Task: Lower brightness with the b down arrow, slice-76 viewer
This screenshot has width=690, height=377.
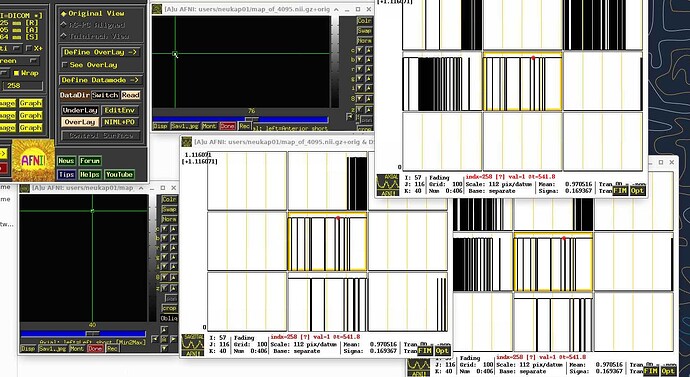Action: click(360, 59)
